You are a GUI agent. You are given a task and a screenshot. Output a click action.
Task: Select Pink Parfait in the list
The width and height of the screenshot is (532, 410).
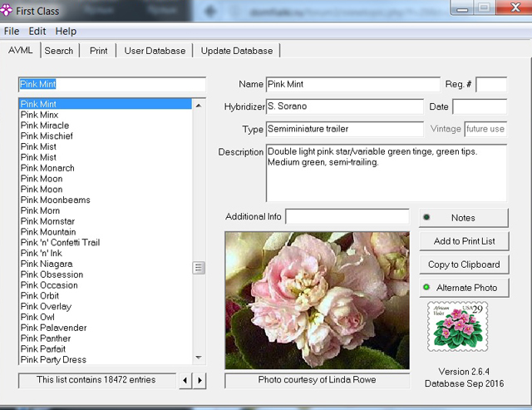[106, 349]
